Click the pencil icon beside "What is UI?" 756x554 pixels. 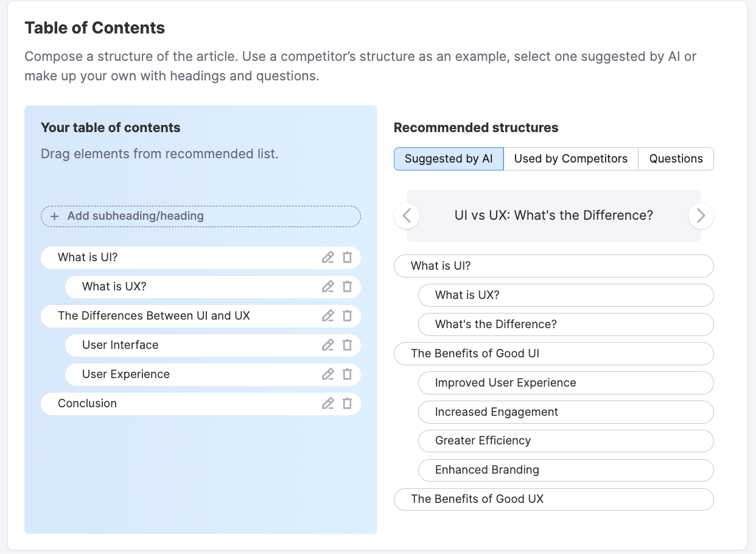point(328,257)
